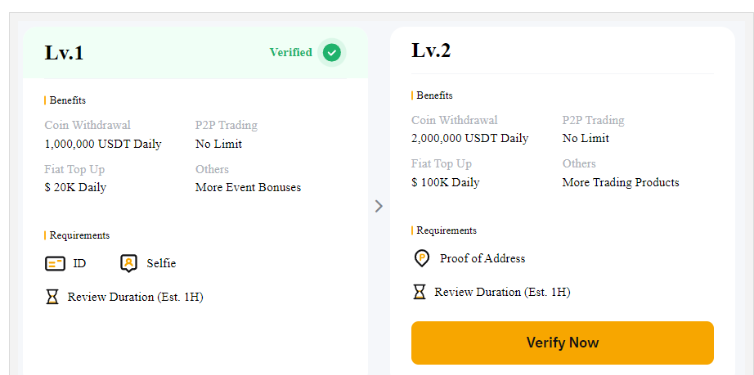Click '2,000,000 USDT Daily' value
Image resolution: width=754 pixels, height=375 pixels.
tap(470, 138)
